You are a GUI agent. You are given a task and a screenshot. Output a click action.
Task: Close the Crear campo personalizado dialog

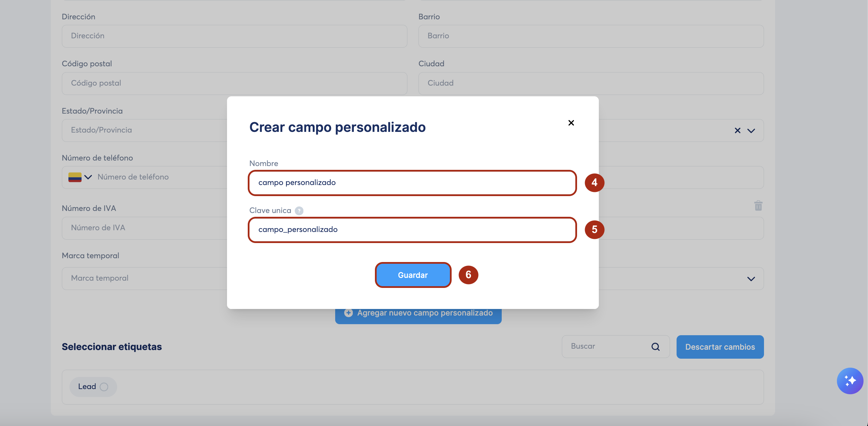(571, 123)
